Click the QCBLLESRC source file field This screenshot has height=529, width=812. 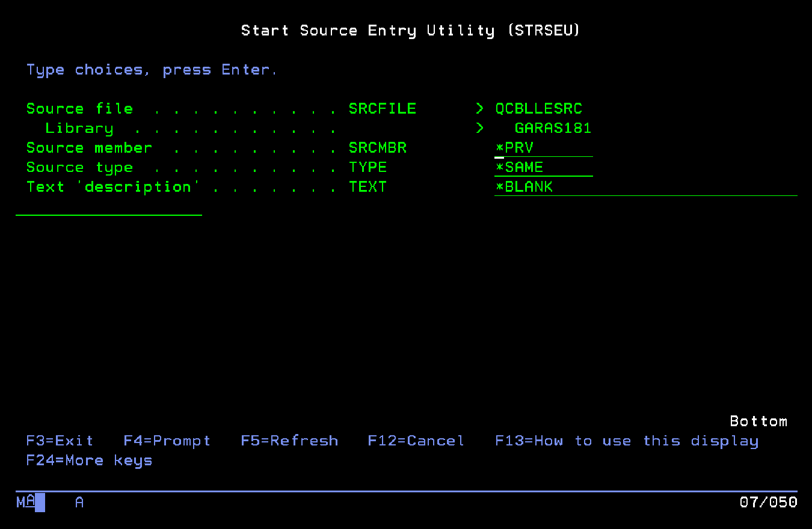point(538,109)
